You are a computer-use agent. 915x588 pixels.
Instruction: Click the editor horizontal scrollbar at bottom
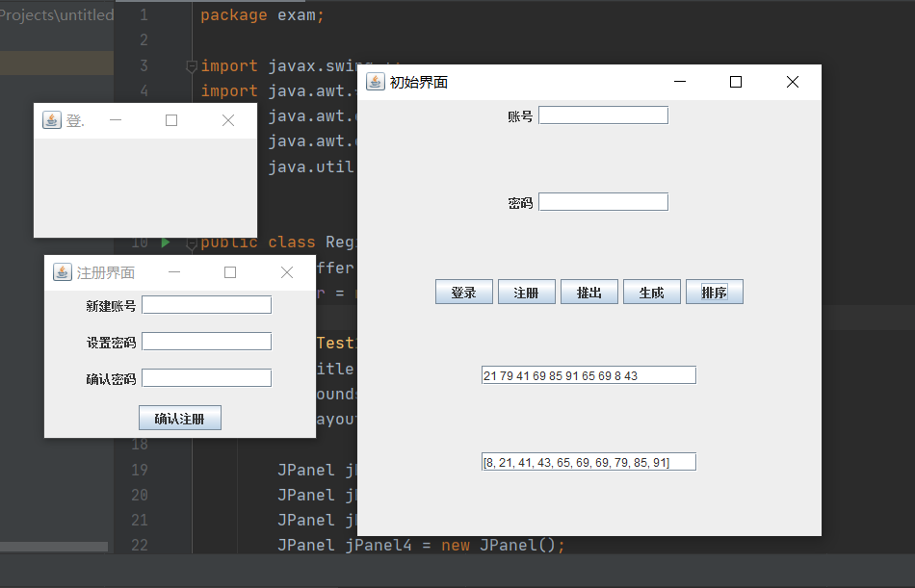point(55,546)
